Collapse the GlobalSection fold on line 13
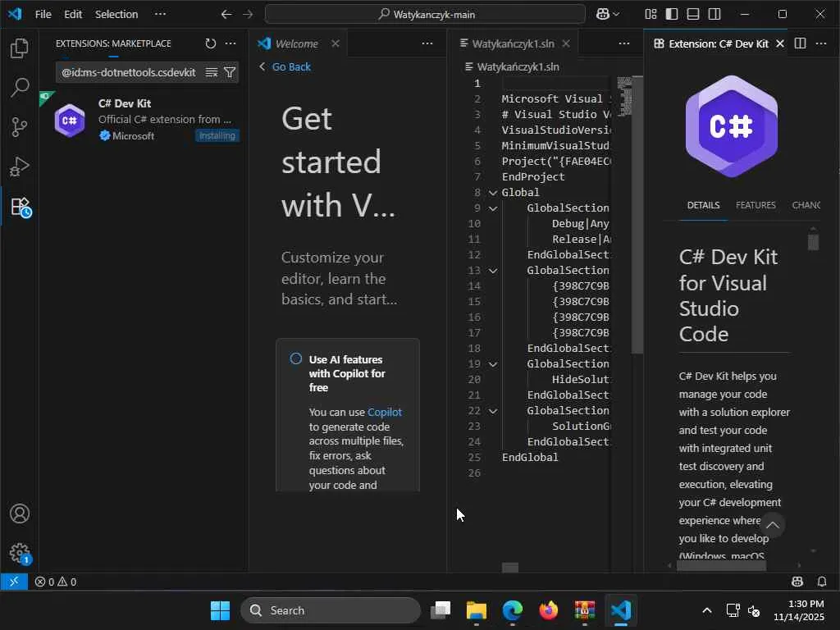 (493, 271)
